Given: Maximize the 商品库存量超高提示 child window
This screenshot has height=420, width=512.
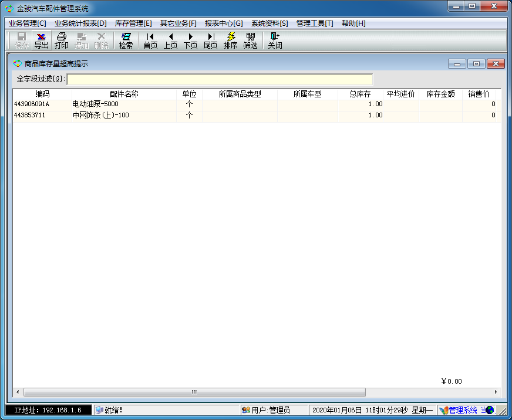Looking at the screenshot, I should point(476,63).
